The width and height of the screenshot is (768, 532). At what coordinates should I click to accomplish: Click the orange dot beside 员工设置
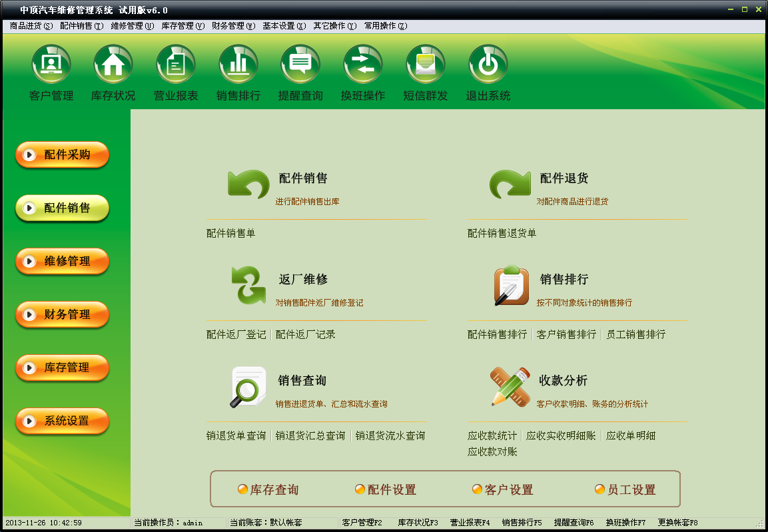pyautogui.click(x=599, y=489)
